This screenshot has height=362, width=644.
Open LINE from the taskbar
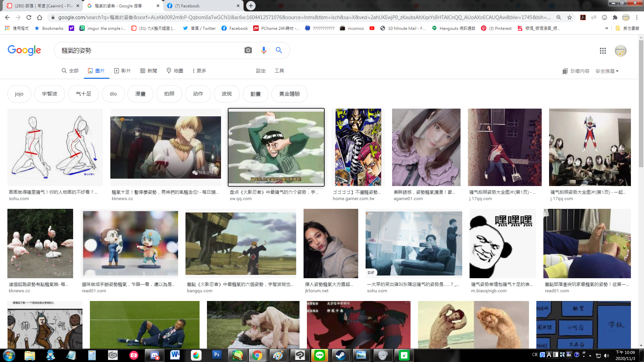(320, 355)
